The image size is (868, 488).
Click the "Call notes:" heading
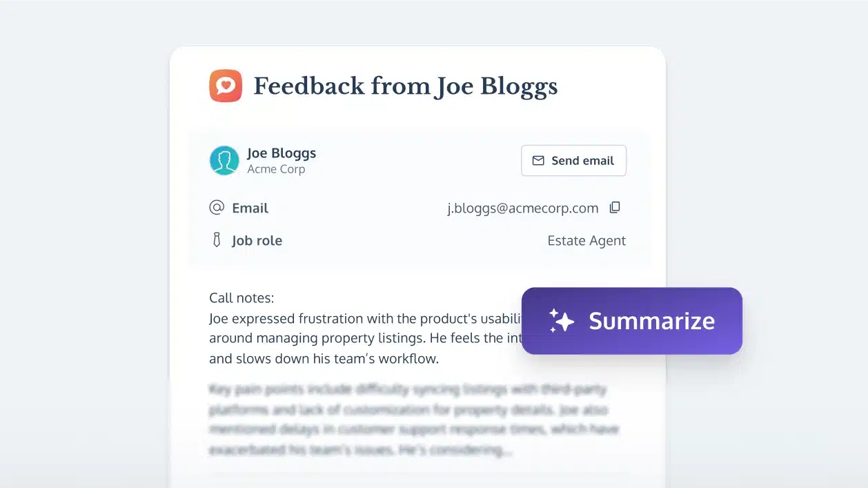(x=241, y=298)
